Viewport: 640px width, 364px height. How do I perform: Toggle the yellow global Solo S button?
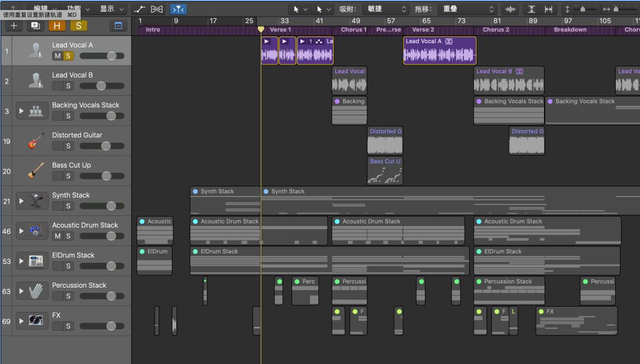point(78,25)
